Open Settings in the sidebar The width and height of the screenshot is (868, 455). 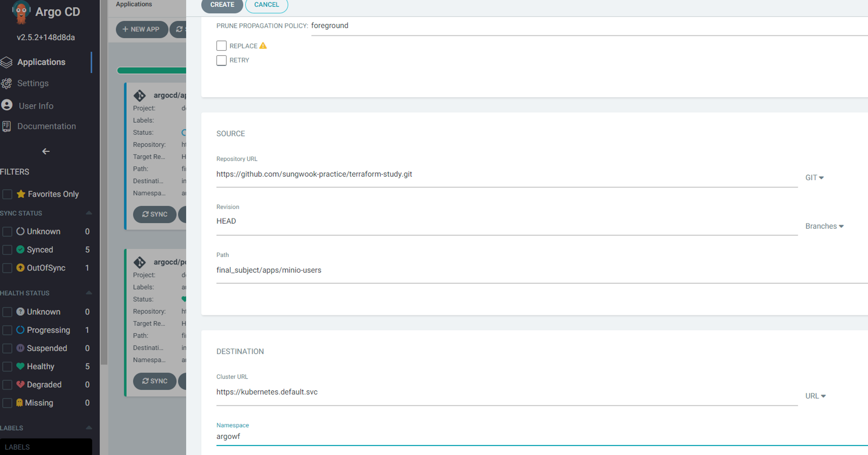pyautogui.click(x=33, y=83)
